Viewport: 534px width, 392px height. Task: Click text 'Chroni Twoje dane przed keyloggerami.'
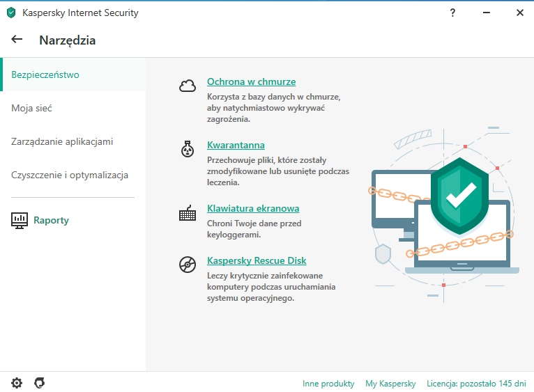click(x=254, y=229)
